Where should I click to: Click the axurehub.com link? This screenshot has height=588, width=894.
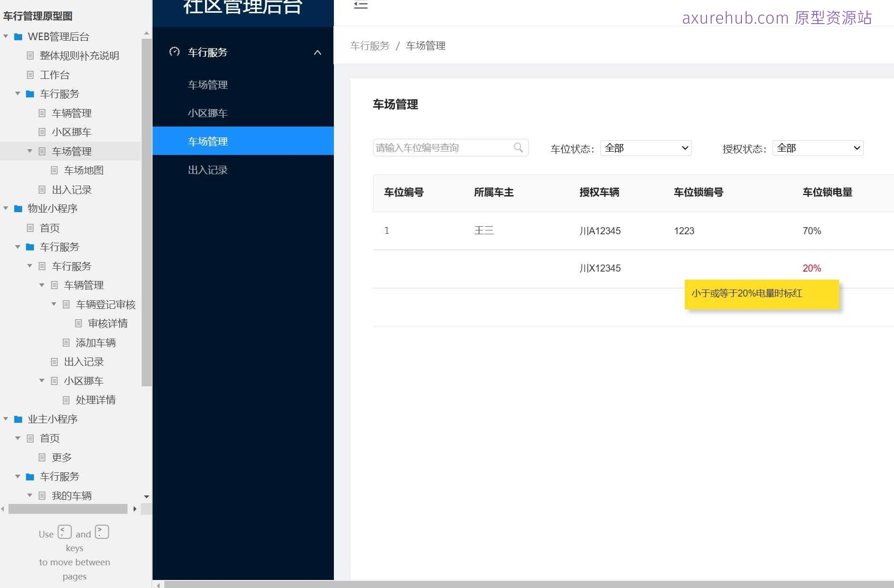pos(734,18)
